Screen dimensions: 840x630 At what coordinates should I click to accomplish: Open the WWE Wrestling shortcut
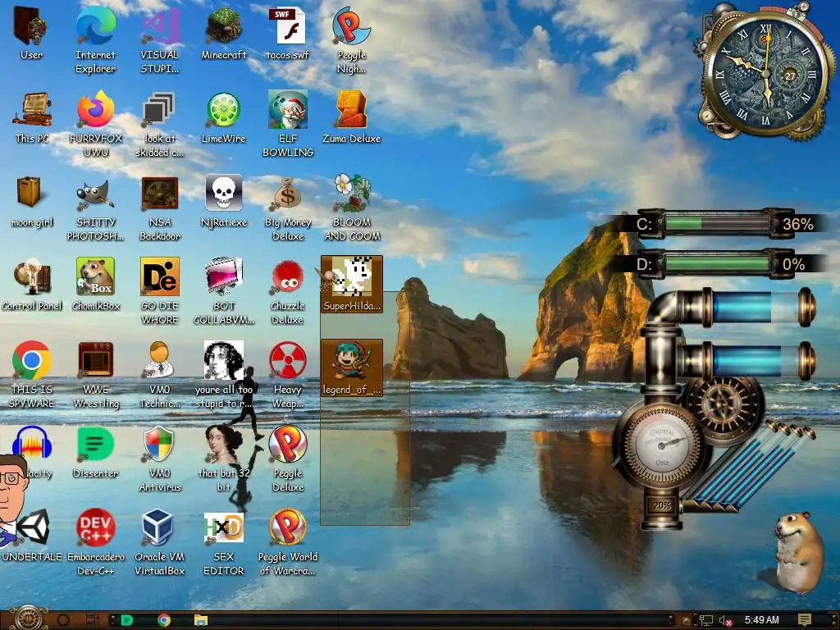(x=95, y=375)
